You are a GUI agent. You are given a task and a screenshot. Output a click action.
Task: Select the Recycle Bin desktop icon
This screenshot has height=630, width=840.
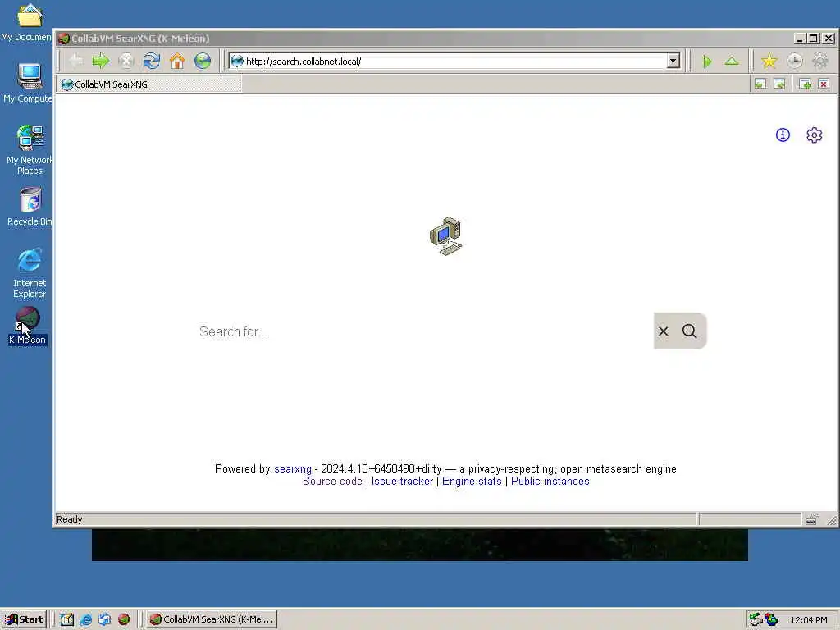click(x=30, y=207)
